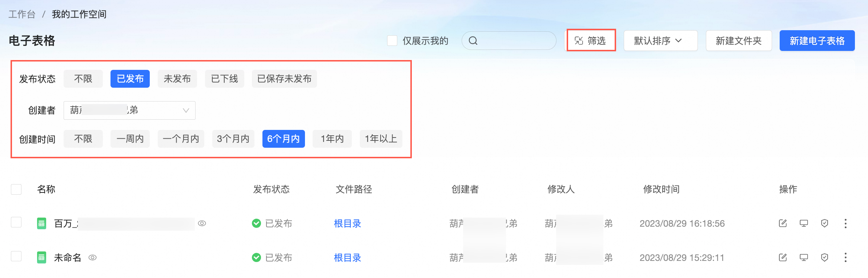Image resolution: width=868 pixels, height=278 pixels.
Task: Click the spreadsheet file icon of 未命名 row
Action: click(42, 258)
